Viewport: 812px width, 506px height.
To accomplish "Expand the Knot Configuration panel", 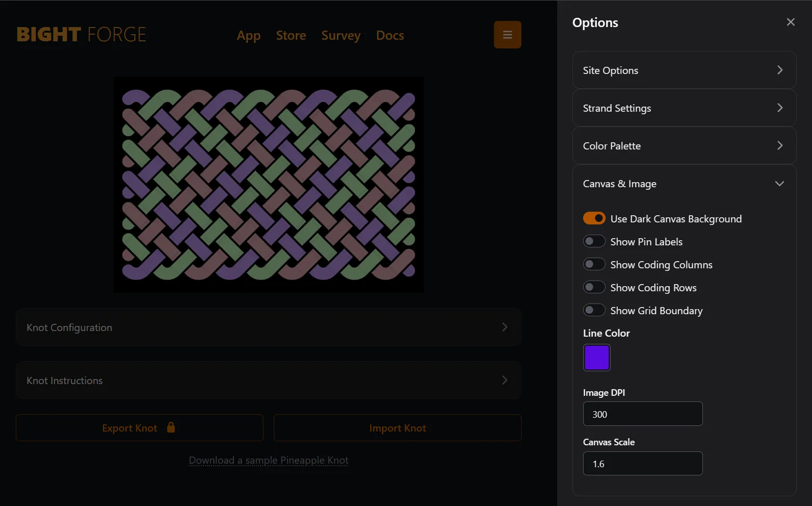I will (x=268, y=327).
